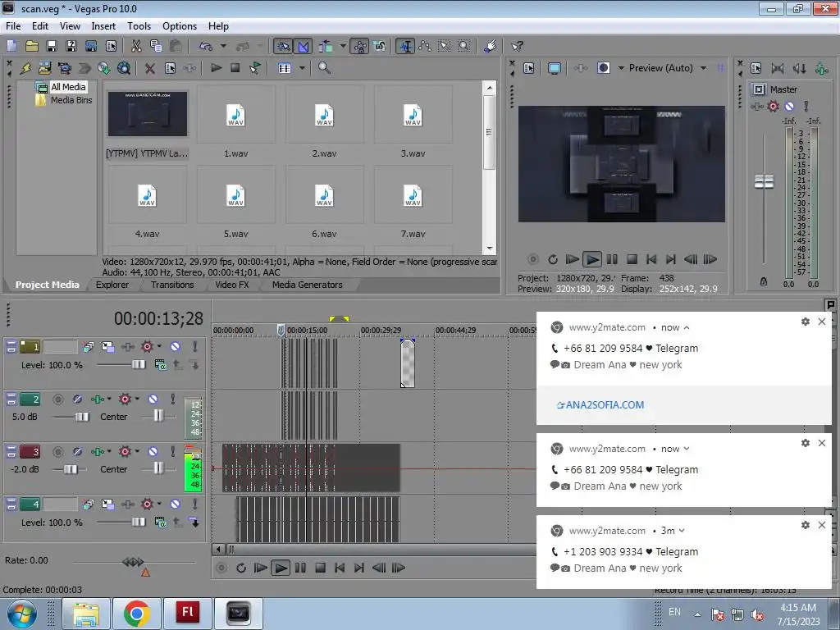
Task: Open the Options menu
Action: pos(180,26)
